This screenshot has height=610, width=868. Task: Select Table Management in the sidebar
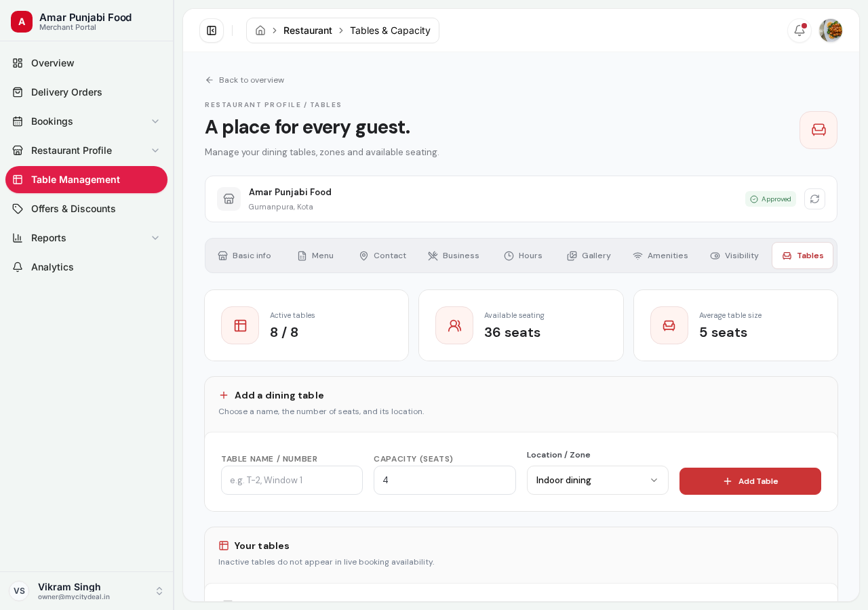coord(87,180)
